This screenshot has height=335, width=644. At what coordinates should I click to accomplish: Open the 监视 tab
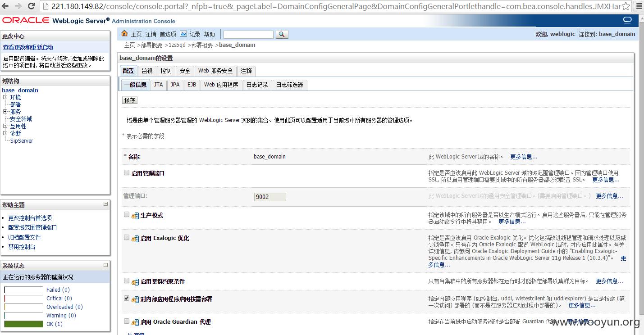[147, 71]
